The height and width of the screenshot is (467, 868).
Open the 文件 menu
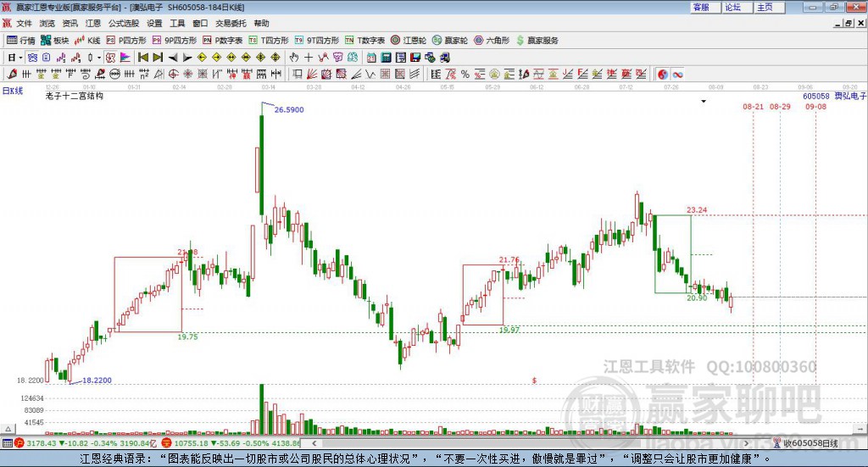pyautogui.click(x=24, y=23)
